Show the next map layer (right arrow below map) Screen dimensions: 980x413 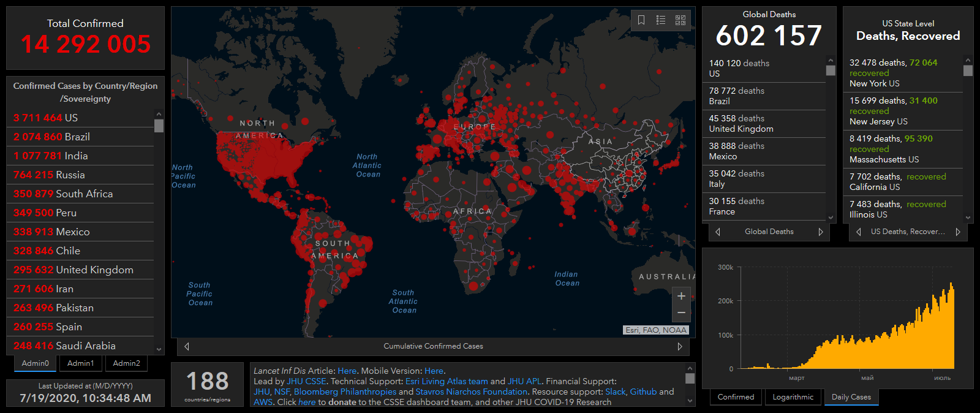coord(679,346)
